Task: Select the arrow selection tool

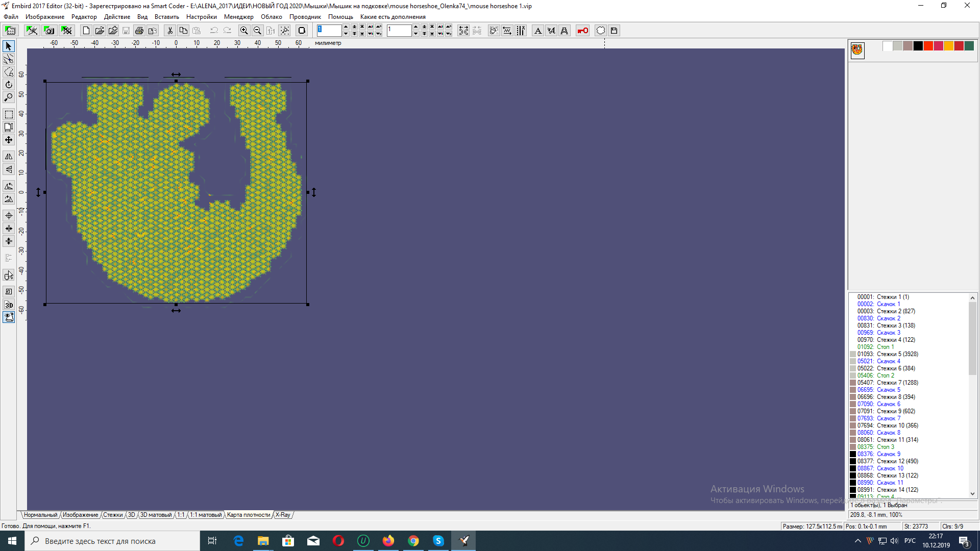Action: point(9,46)
